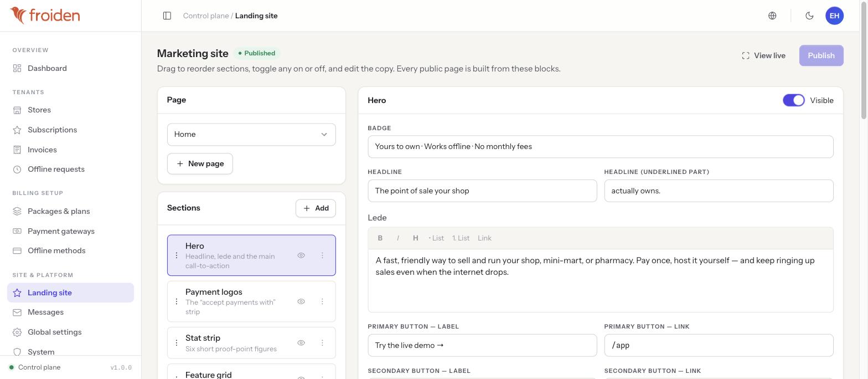Toggle Hero section eye visibility

pos(301,255)
